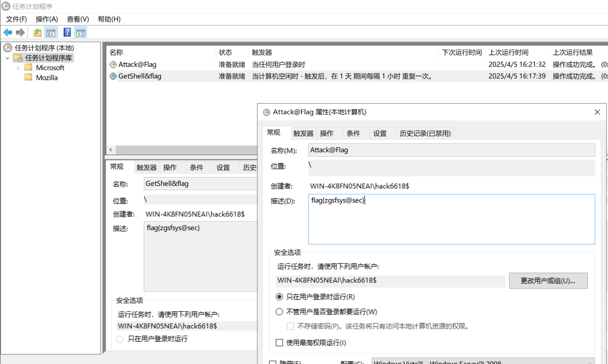Tick the 不存储密码(P) checkbox
Image resolution: width=608 pixels, height=364 pixels.
tap(291, 326)
